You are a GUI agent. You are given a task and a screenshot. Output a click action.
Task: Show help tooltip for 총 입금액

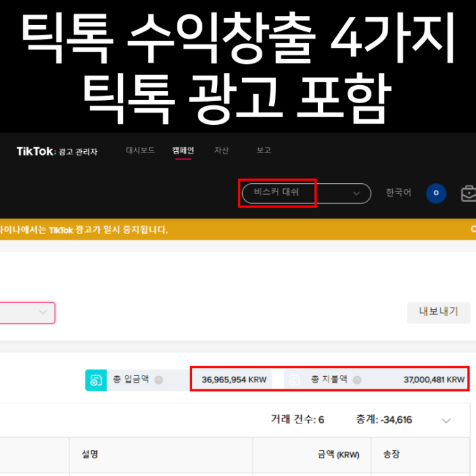158,380
